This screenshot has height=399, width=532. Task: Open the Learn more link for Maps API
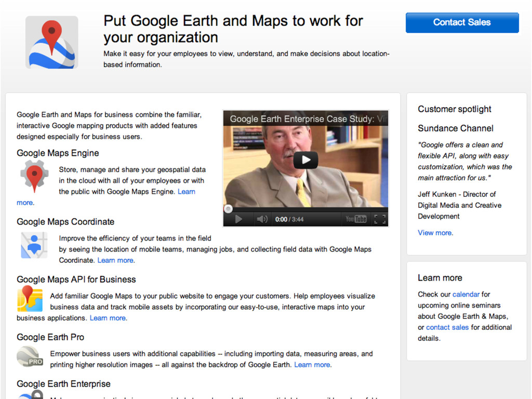108,318
